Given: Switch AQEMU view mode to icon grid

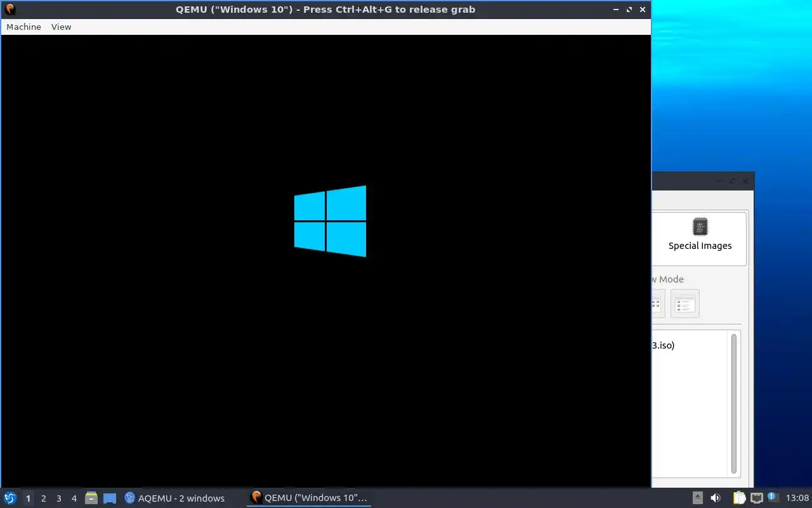Looking at the screenshot, I should click(657, 304).
